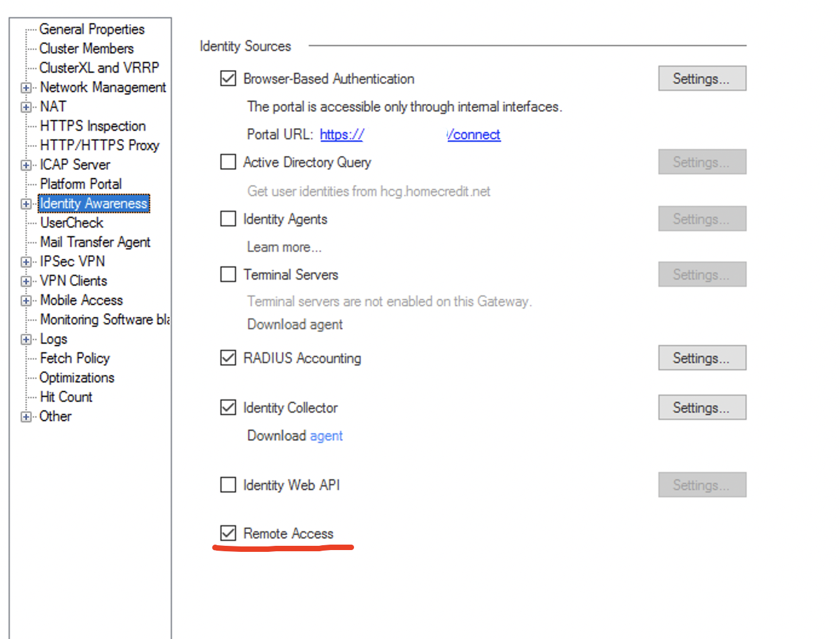Enable Terminal Servers identity source
This screenshot has width=840, height=639.
[x=228, y=274]
